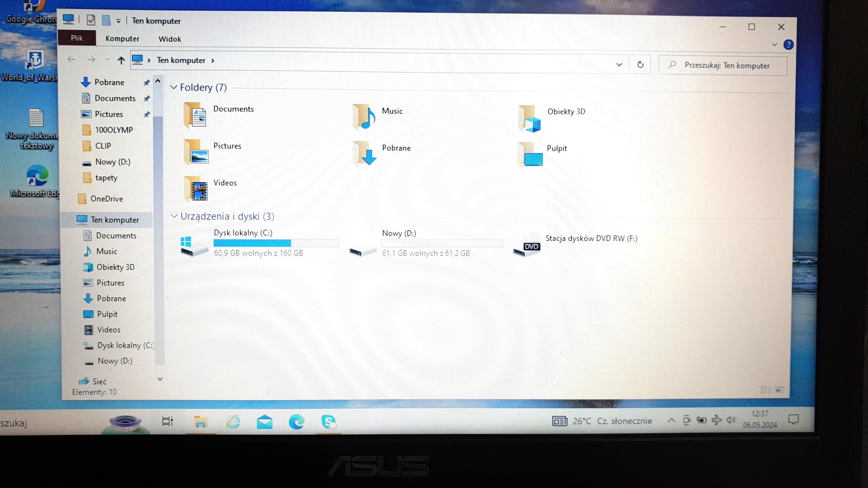Open the Pobrane folder icon in Foldery
The width and height of the screenshot is (868, 488).
[x=365, y=154]
